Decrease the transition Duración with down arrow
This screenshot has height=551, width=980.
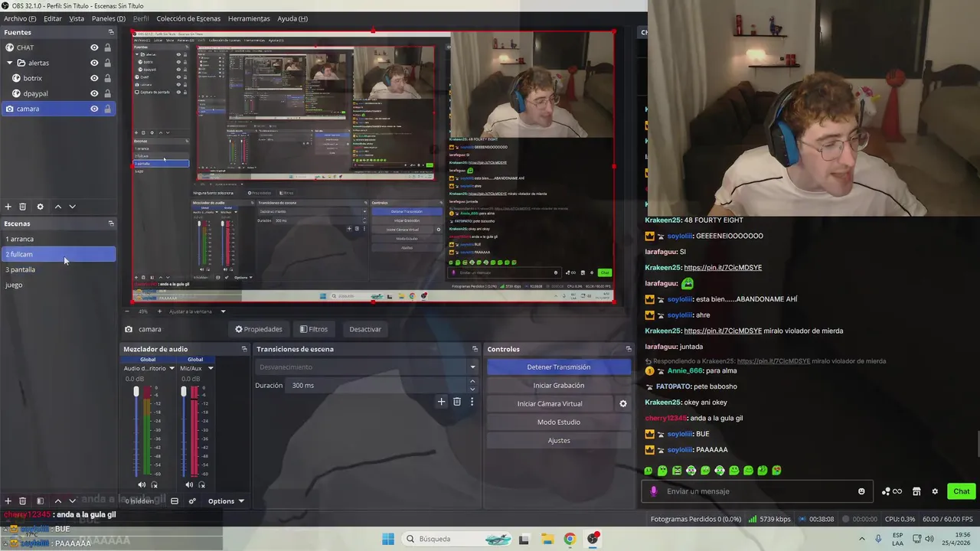[x=472, y=389]
